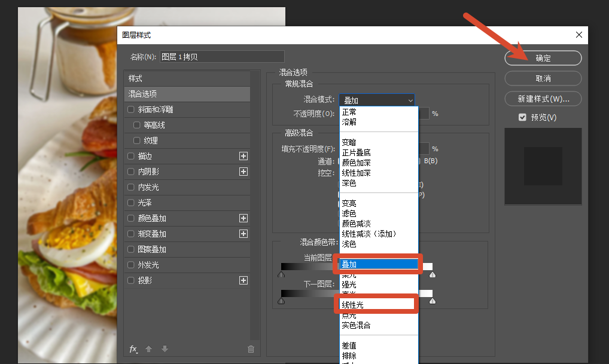Viewport: 609px width, 364px height.
Task: Click the style preview thumbnail
Action: (x=543, y=166)
